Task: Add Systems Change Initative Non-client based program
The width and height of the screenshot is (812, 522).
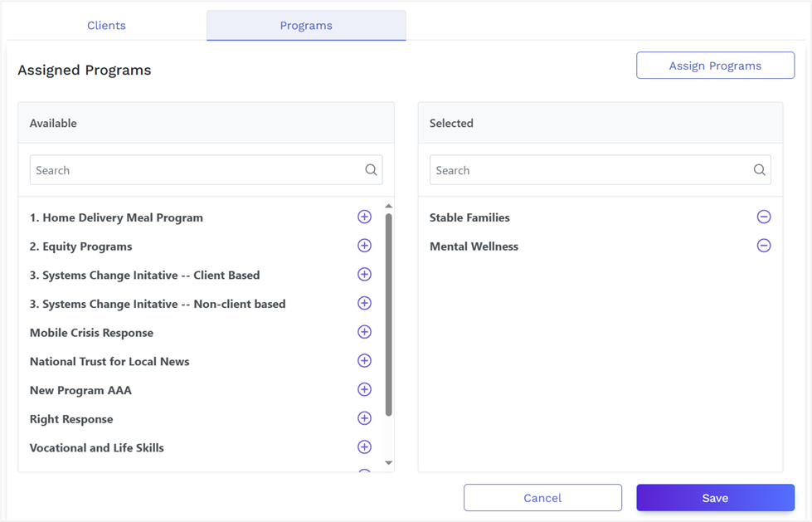Action: (364, 304)
